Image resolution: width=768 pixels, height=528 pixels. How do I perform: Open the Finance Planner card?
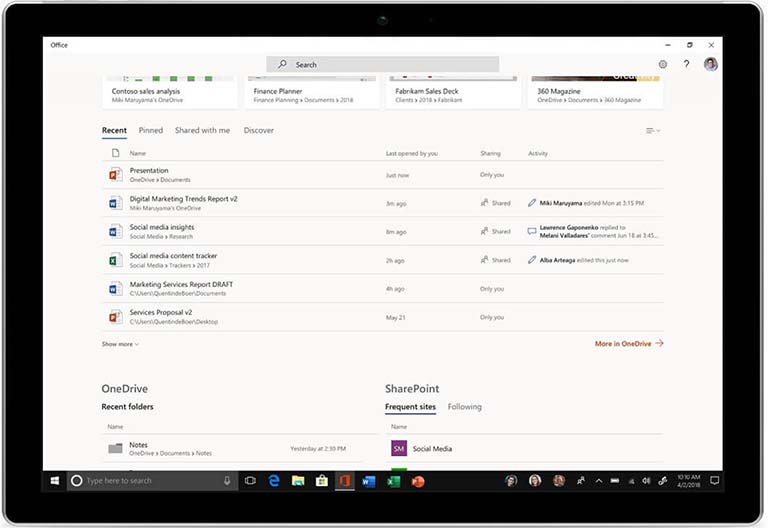pyautogui.click(x=312, y=92)
